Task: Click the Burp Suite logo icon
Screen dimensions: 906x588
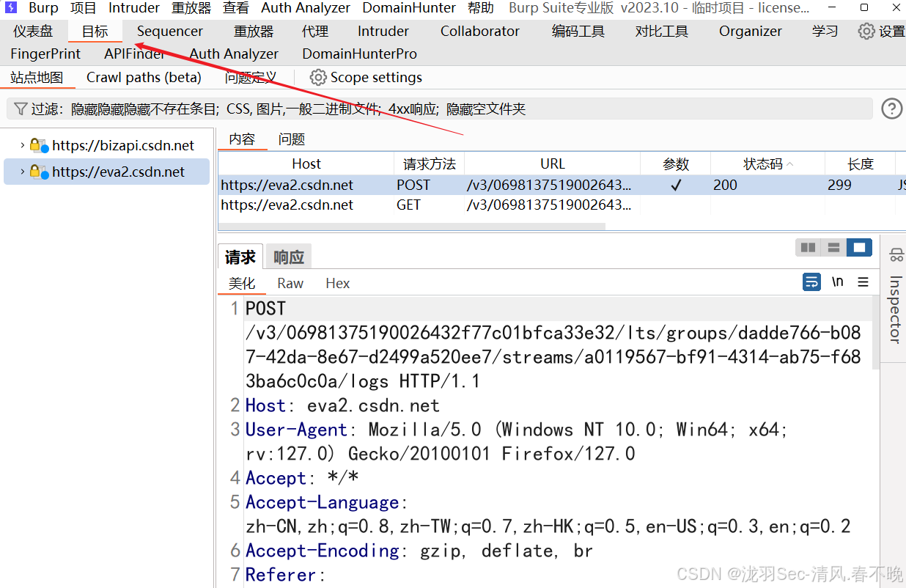Action: (x=11, y=8)
